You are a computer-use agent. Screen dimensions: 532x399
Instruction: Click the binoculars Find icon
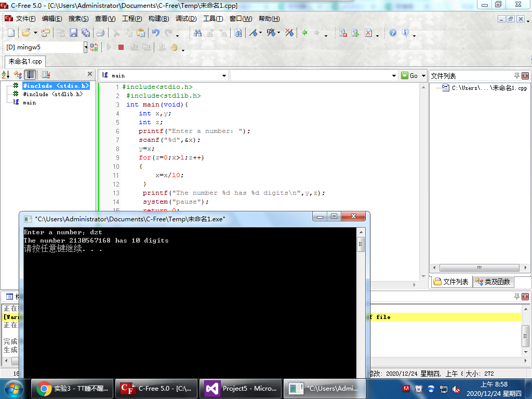(197, 33)
